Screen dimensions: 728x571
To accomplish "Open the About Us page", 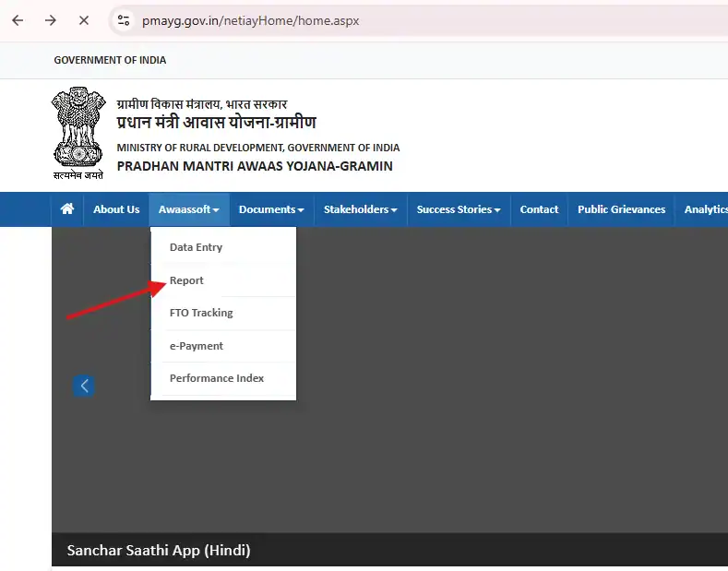I will click(116, 209).
